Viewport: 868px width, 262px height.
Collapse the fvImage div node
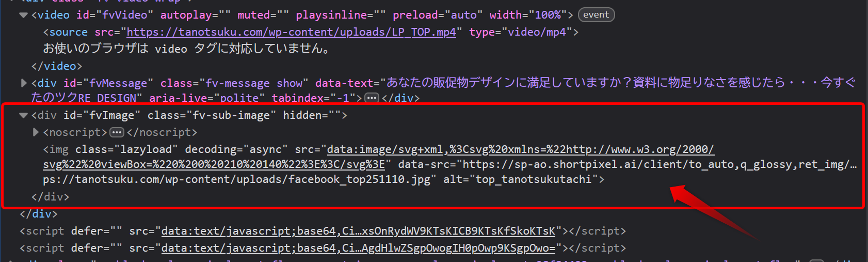[x=23, y=115]
